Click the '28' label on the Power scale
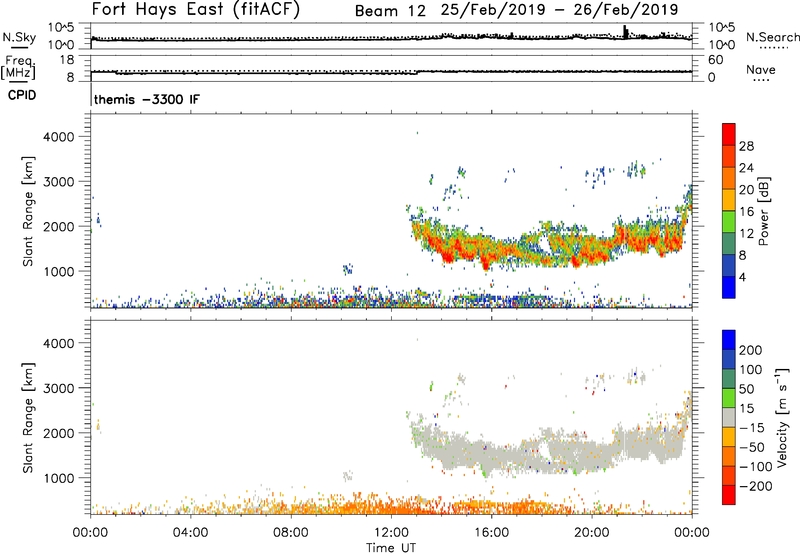800x554 pixels. 746,146
